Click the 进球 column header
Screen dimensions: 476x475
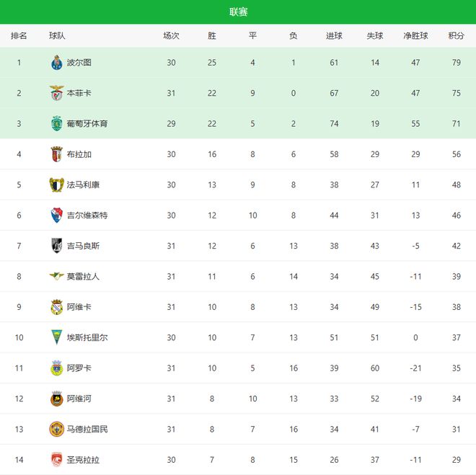tap(334, 35)
